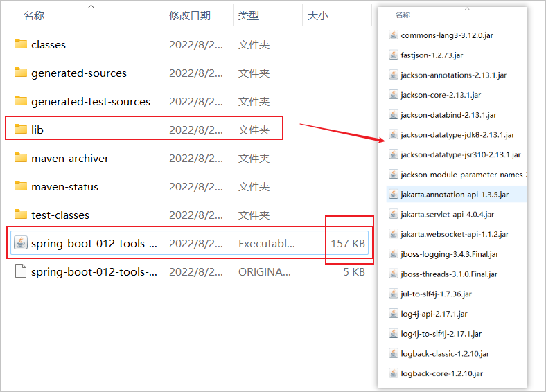This screenshot has width=546, height=392.
Task: Select the 'test-classes' folder name
Action: 60,215
